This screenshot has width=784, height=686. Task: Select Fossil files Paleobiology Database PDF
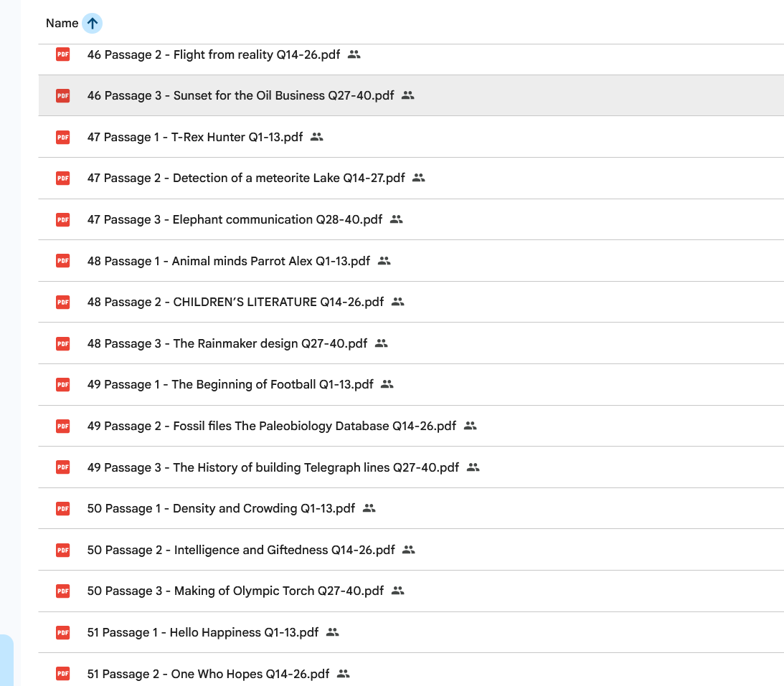tap(271, 426)
